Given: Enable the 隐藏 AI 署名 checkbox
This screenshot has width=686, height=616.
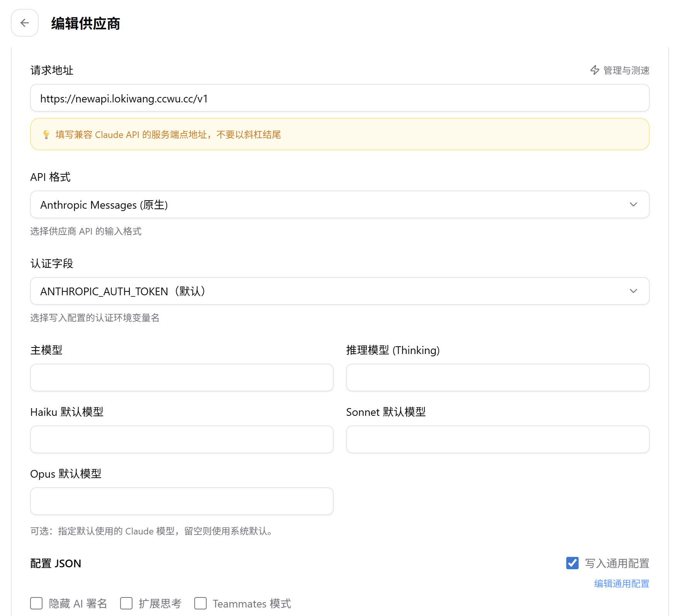Looking at the screenshot, I should pos(36,603).
